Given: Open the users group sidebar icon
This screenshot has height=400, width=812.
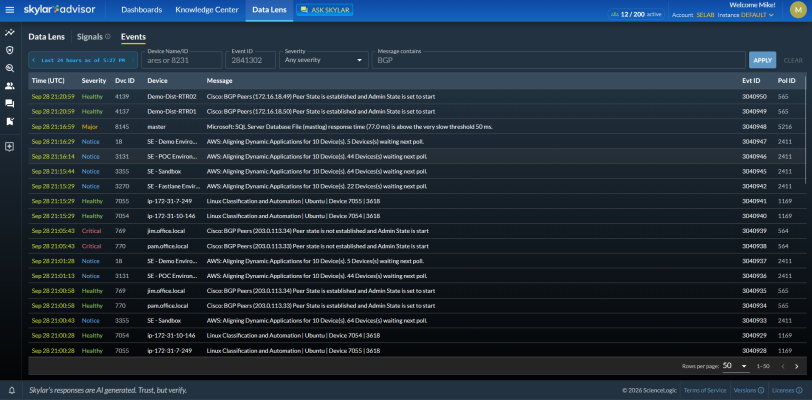Looking at the screenshot, I should (x=9, y=85).
